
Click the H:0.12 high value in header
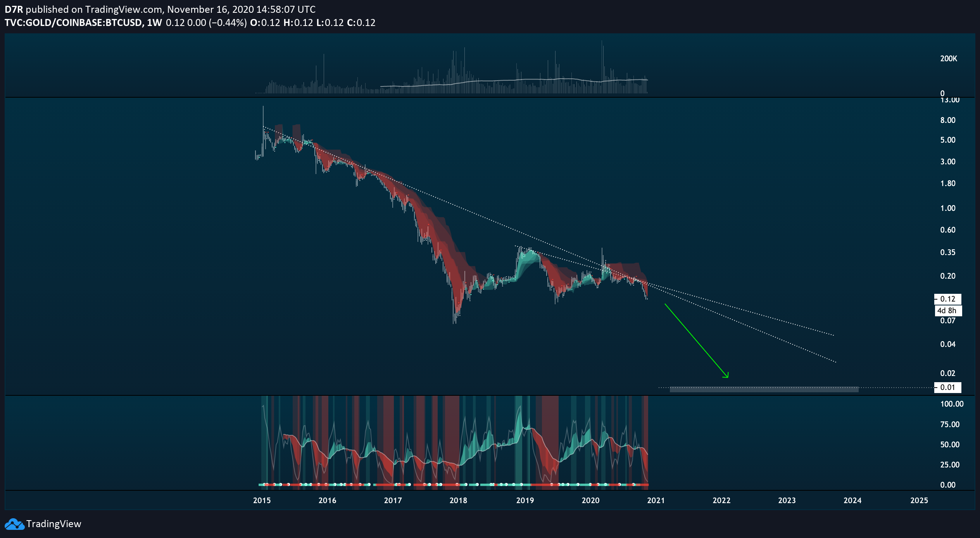coord(298,22)
